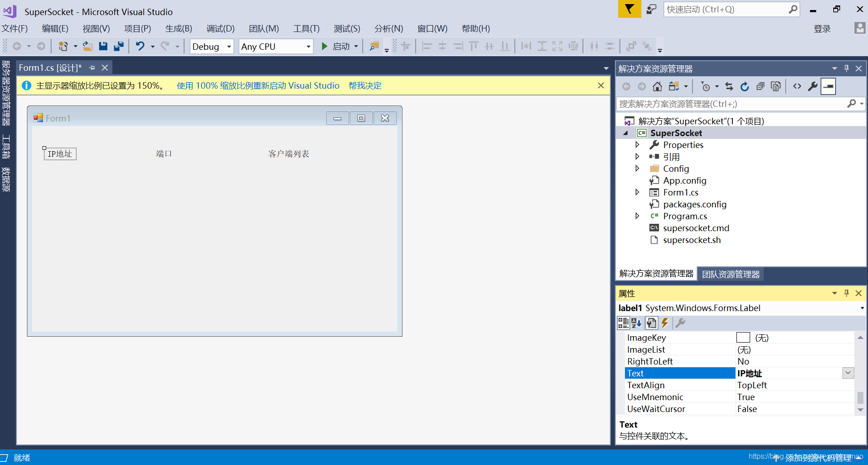Save the current file with the floppy icon

tap(103, 46)
